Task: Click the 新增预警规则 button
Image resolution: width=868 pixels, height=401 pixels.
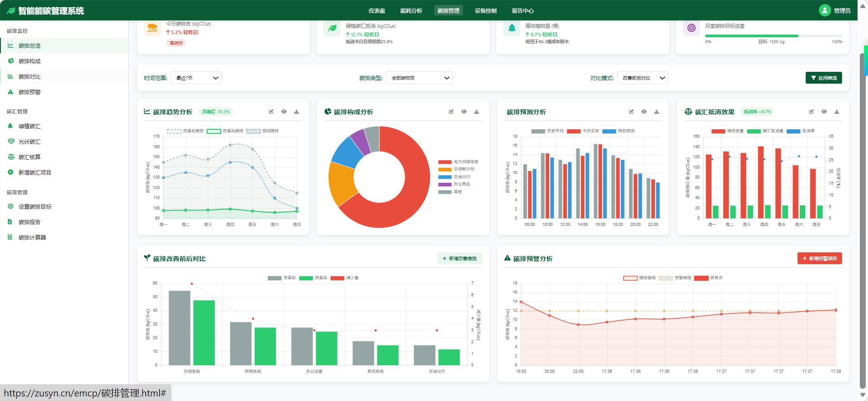Action: click(819, 258)
